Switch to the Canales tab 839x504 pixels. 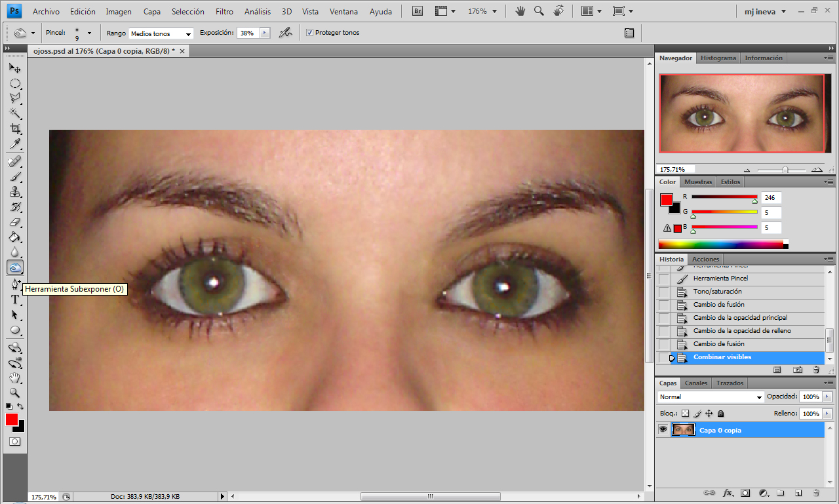click(695, 383)
